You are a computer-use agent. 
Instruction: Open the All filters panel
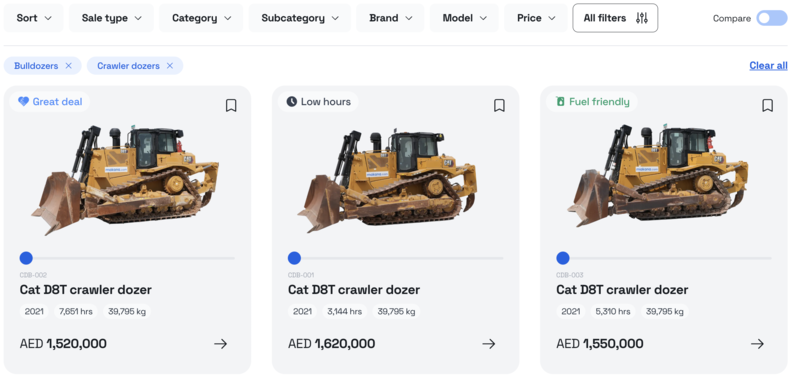pos(615,18)
